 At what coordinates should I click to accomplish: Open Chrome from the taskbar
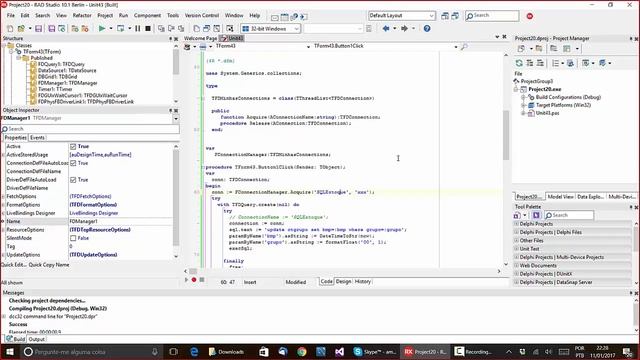click(302, 351)
